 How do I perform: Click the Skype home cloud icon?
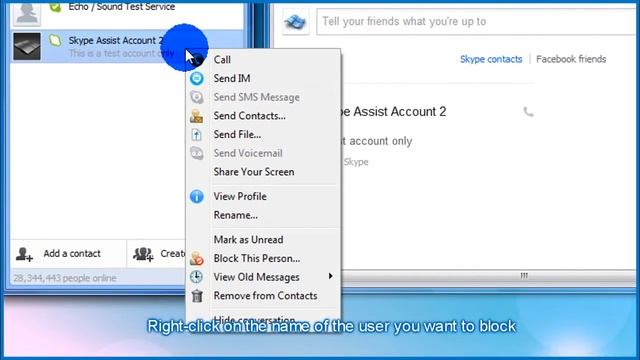pyautogui.click(x=295, y=21)
